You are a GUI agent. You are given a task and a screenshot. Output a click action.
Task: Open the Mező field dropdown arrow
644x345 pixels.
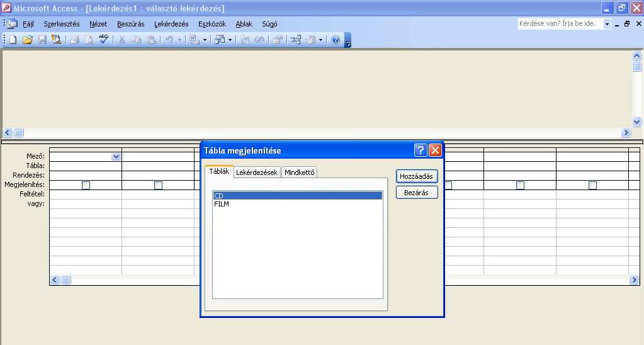(116, 157)
